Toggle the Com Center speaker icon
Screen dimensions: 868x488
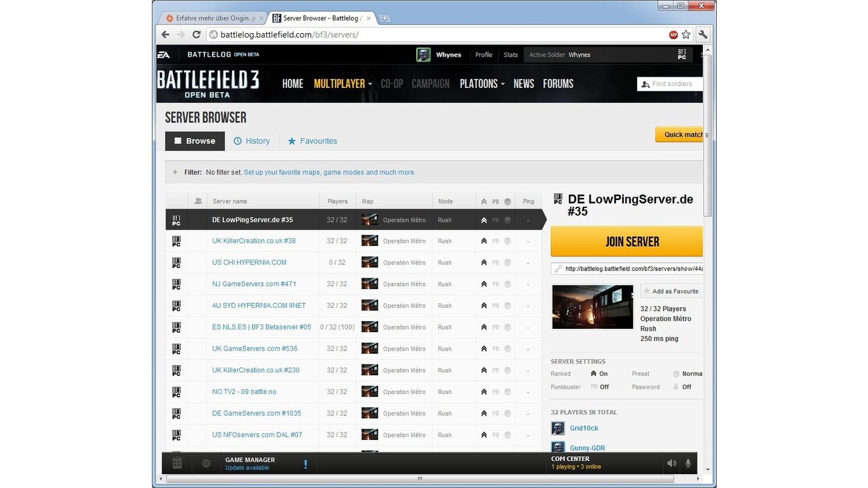coord(671,463)
